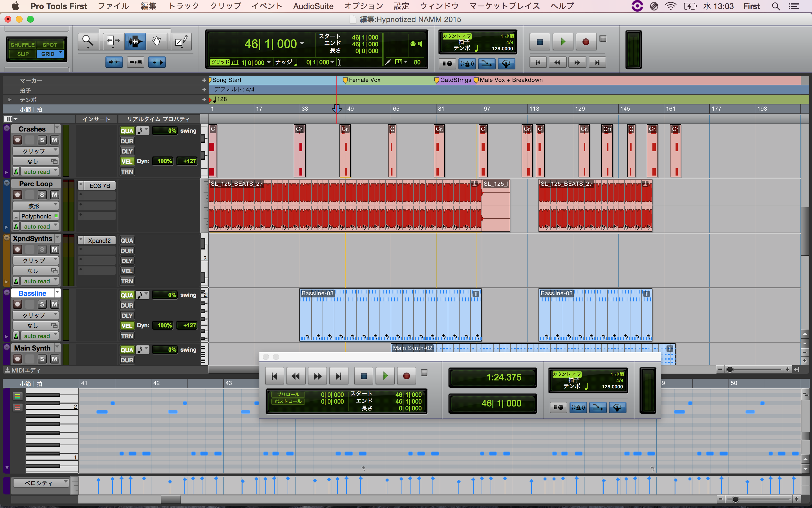Image resolution: width=812 pixels, height=508 pixels.
Task: Click Play in the main toolbar transport
Action: click(x=563, y=42)
